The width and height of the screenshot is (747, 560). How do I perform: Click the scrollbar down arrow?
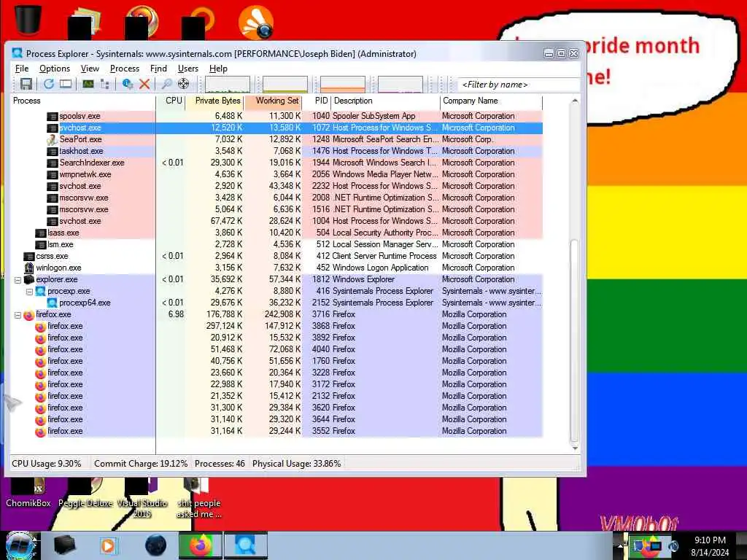(575, 448)
